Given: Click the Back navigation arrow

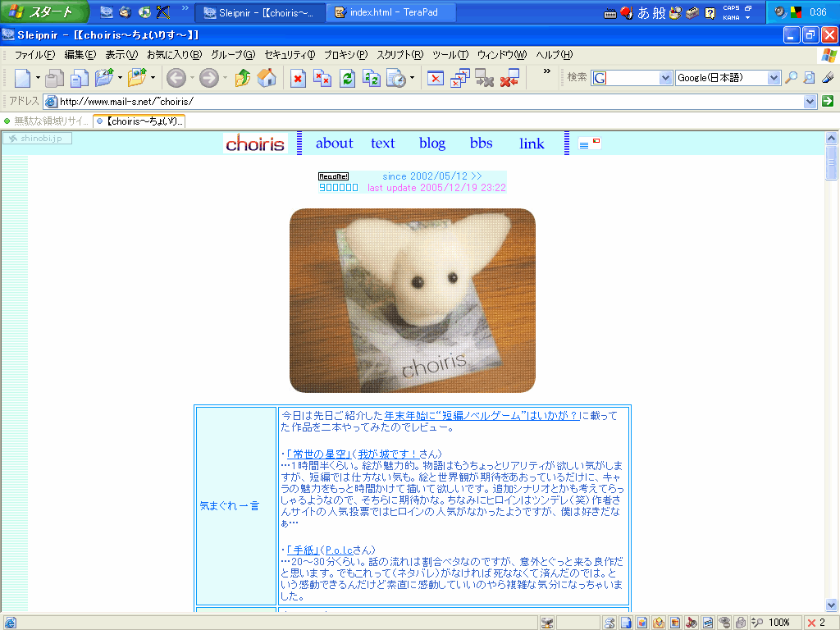Looking at the screenshot, I should pyautogui.click(x=176, y=78).
